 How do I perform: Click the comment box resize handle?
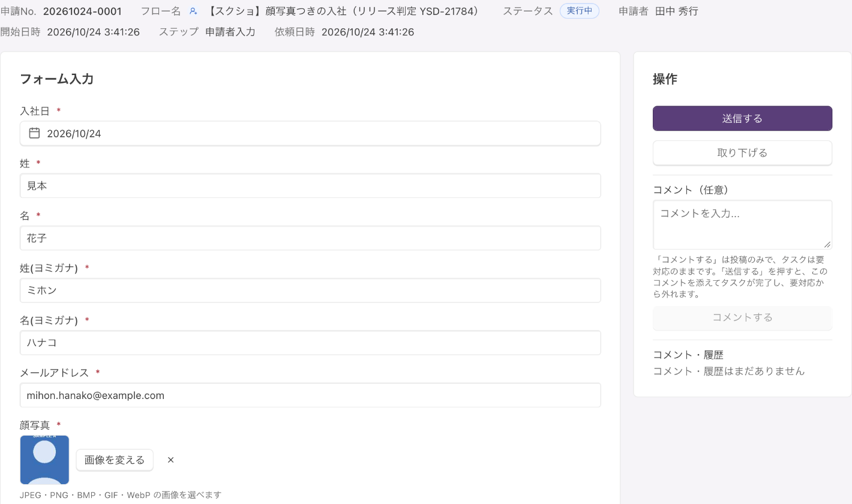pos(827,244)
